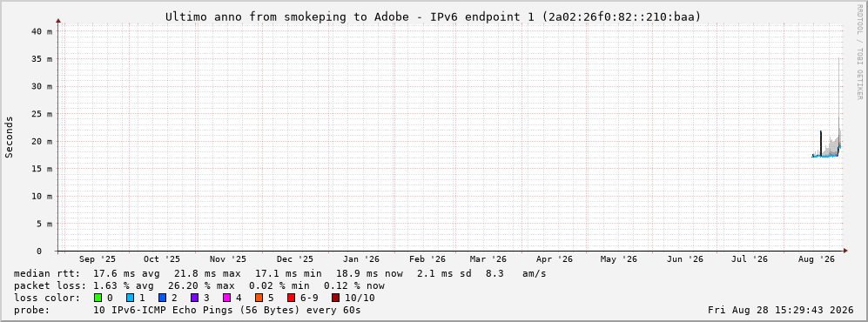
Task: Click the blue loss 2 swatch
Action: coord(163,298)
